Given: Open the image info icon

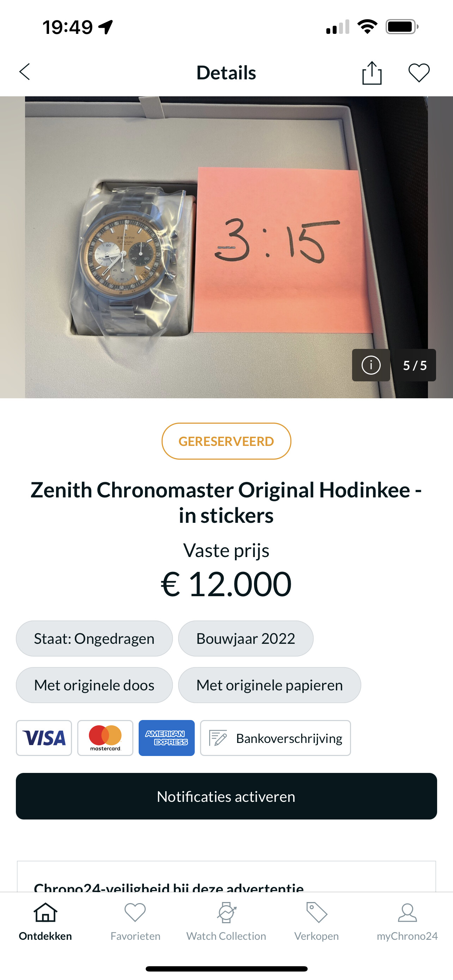Looking at the screenshot, I should coord(371,365).
